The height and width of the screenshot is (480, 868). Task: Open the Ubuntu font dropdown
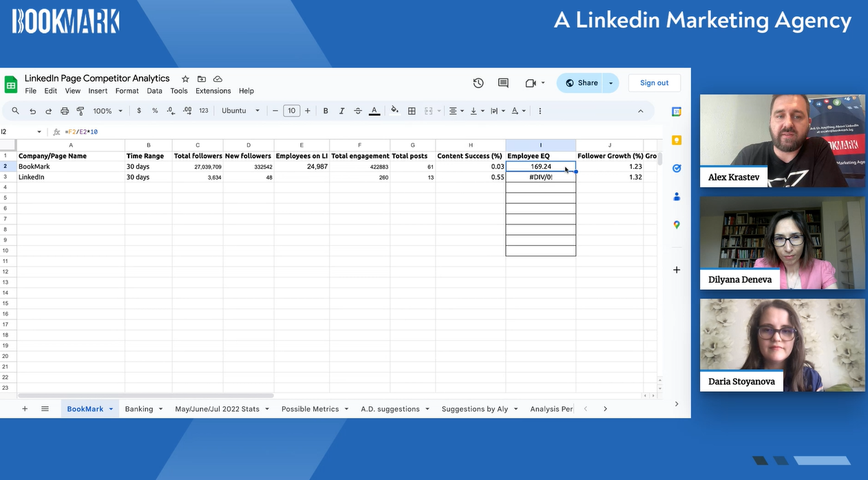[241, 111]
